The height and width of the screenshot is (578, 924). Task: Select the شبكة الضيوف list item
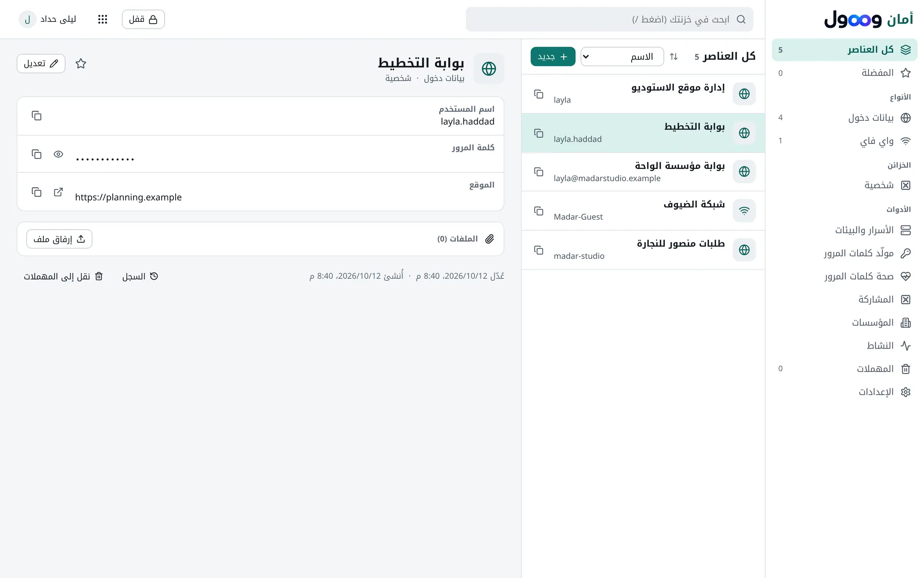[x=643, y=211]
